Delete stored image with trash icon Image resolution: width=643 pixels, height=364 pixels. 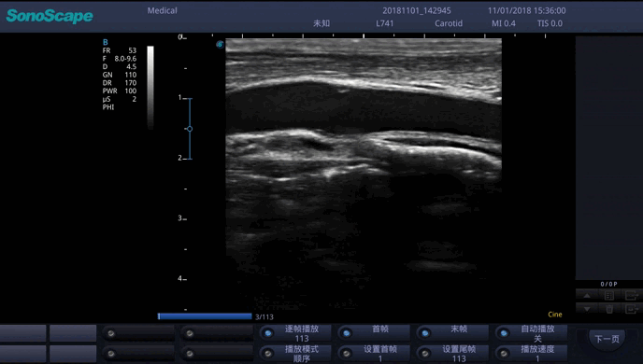[x=609, y=309]
